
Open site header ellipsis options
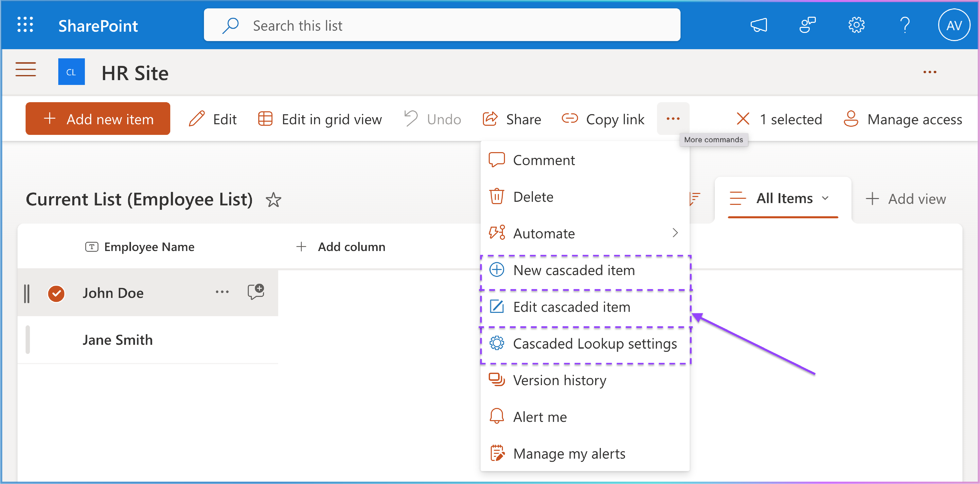point(929,72)
